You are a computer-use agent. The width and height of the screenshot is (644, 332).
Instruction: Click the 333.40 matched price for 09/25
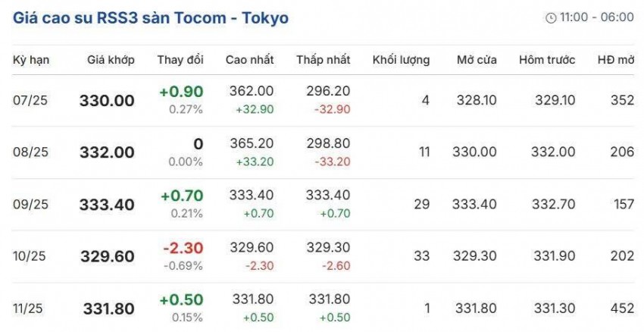[x=107, y=205]
